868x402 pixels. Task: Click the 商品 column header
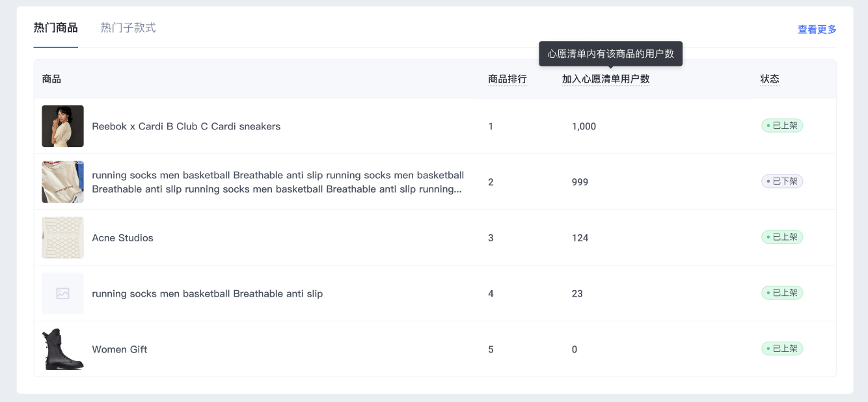click(x=51, y=79)
